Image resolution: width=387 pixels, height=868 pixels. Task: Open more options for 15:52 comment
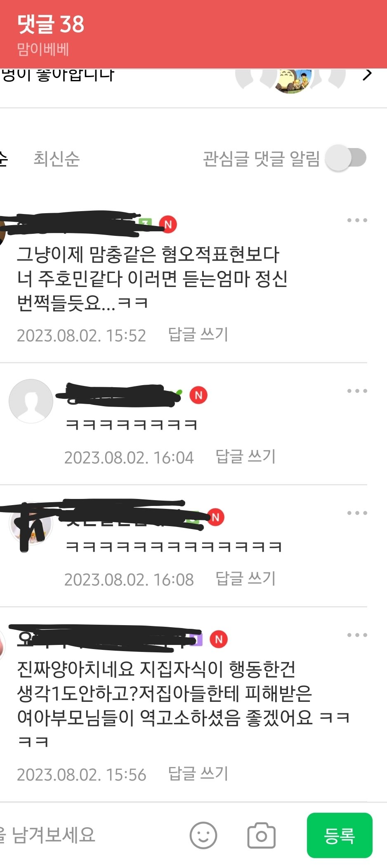tap(357, 220)
